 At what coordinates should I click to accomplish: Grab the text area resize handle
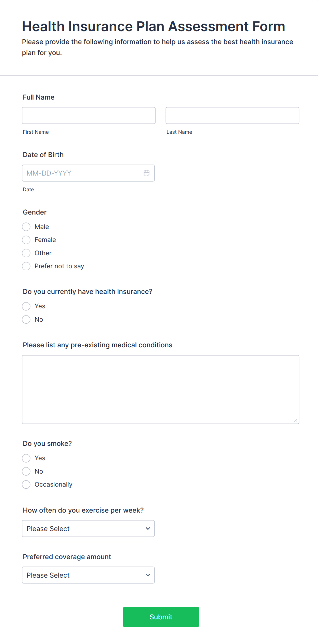[296, 421]
